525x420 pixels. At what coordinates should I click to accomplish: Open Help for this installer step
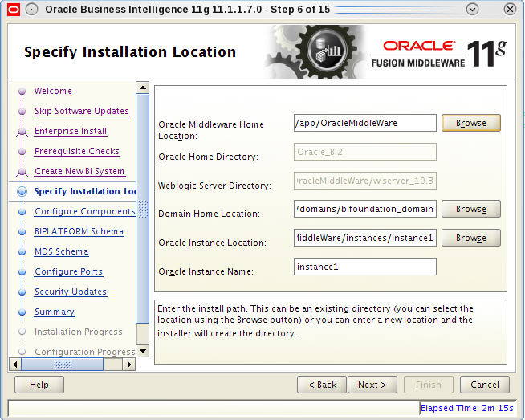pyautogui.click(x=39, y=385)
